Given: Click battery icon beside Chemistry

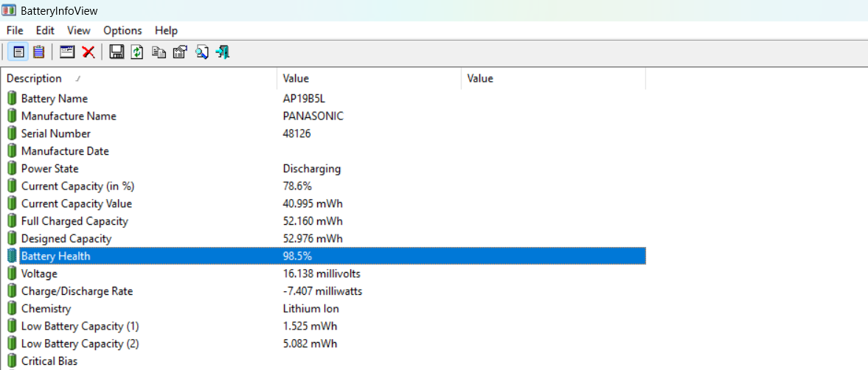Looking at the screenshot, I should [x=13, y=308].
